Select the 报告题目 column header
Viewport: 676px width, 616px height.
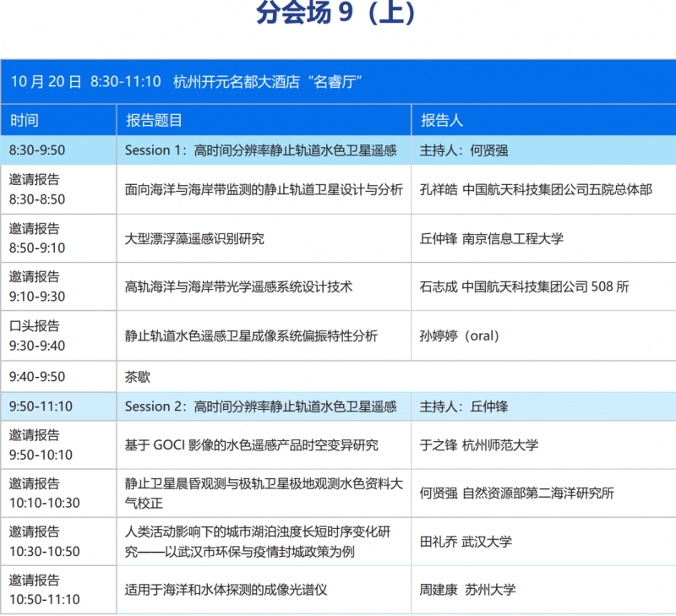[154, 121]
